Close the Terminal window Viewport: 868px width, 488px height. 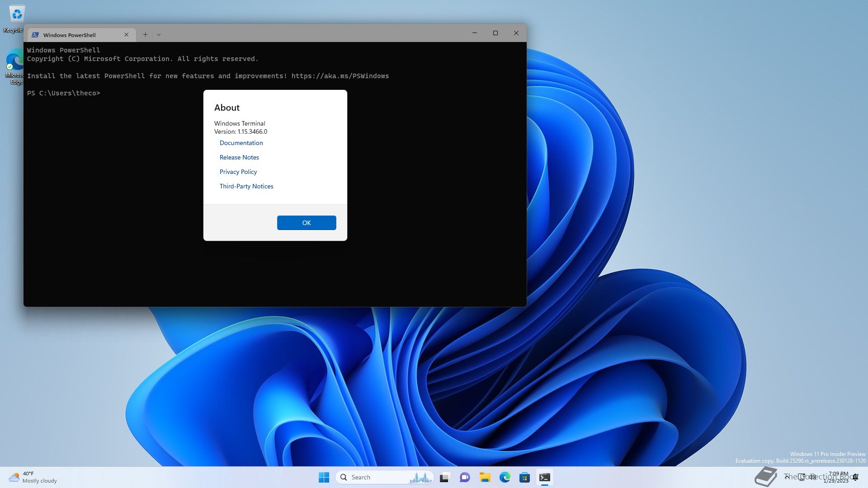(516, 33)
